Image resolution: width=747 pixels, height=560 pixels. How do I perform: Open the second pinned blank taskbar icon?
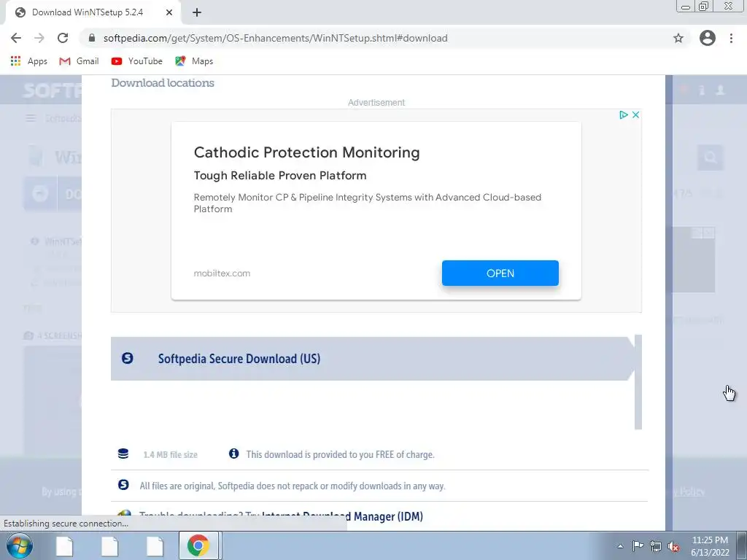(x=109, y=545)
